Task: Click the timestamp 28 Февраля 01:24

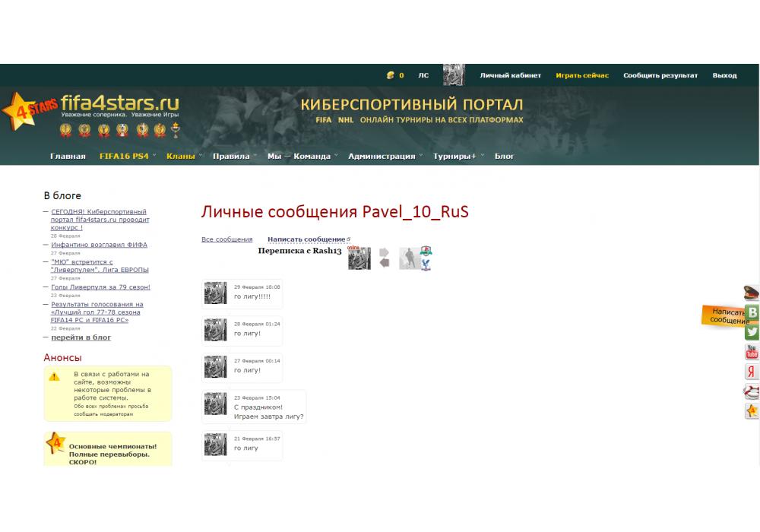Action: [x=257, y=324]
